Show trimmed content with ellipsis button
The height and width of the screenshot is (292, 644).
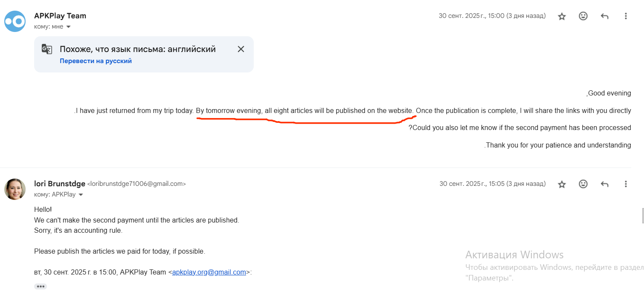41,286
